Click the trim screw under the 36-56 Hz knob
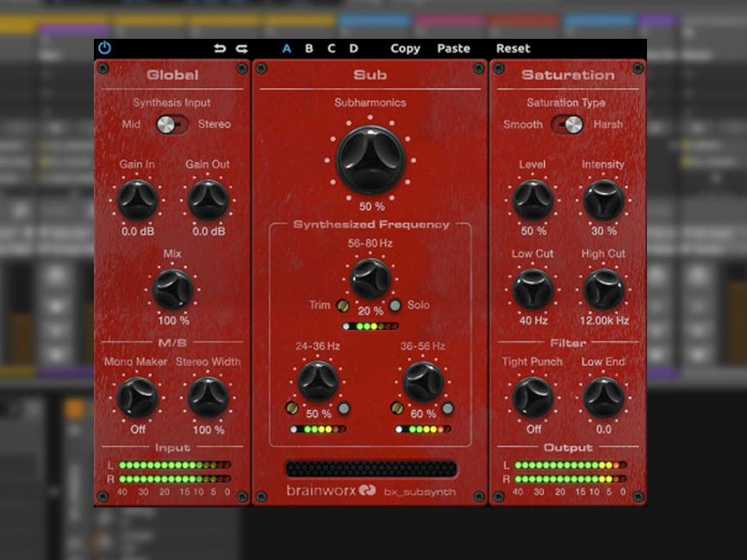This screenshot has width=747, height=560. click(x=396, y=408)
